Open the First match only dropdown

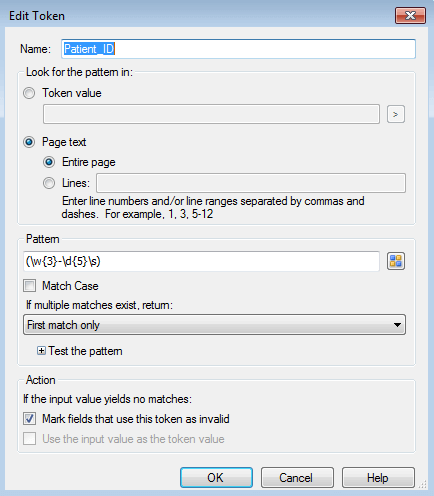click(214, 325)
